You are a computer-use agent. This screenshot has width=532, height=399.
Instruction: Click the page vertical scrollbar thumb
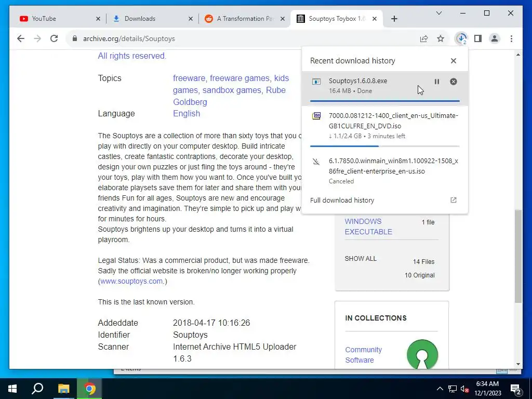point(518,257)
